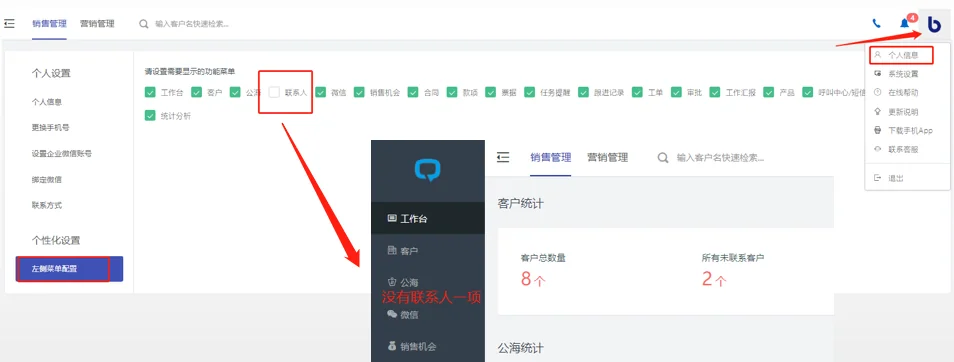Screen dimensions: 954x362
Task: Click the '请设置需要显示的功能菜单' instruction text
Action: (190, 72)
